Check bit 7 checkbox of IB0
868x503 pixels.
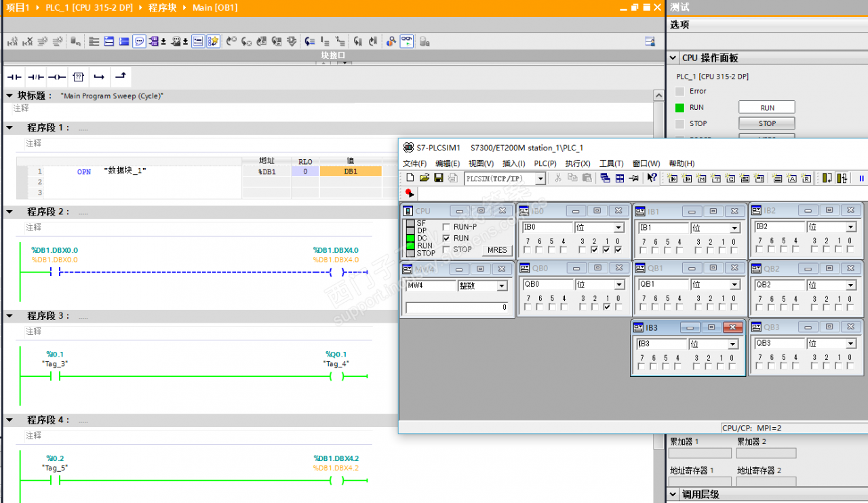pyautogui.click(x=527, y=250)
